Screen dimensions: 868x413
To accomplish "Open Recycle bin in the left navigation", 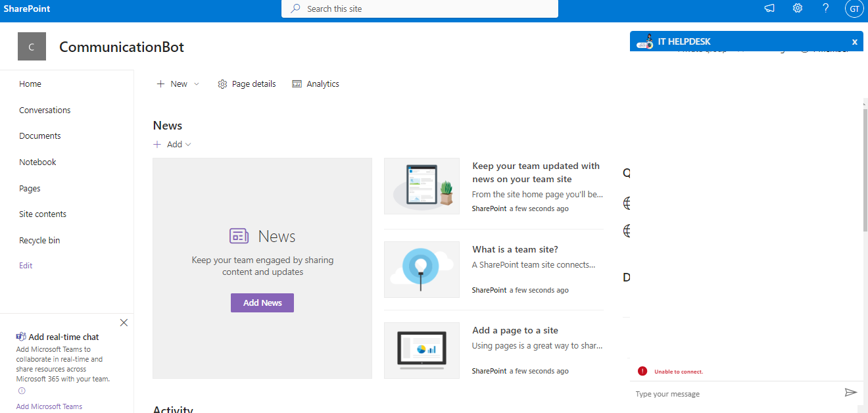I will click(39, 240).
